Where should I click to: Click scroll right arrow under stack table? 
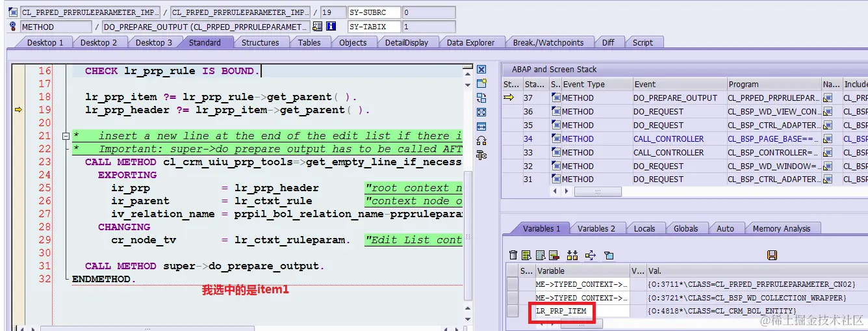click(x=567, y=192)
